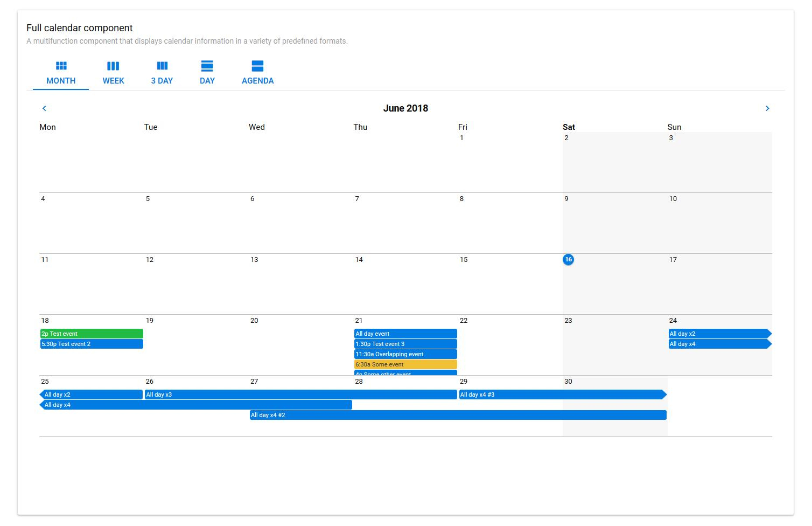Select day 3 in the calendar
The height and width of the screenshot is (526, 812).
[x=671, y=138]
